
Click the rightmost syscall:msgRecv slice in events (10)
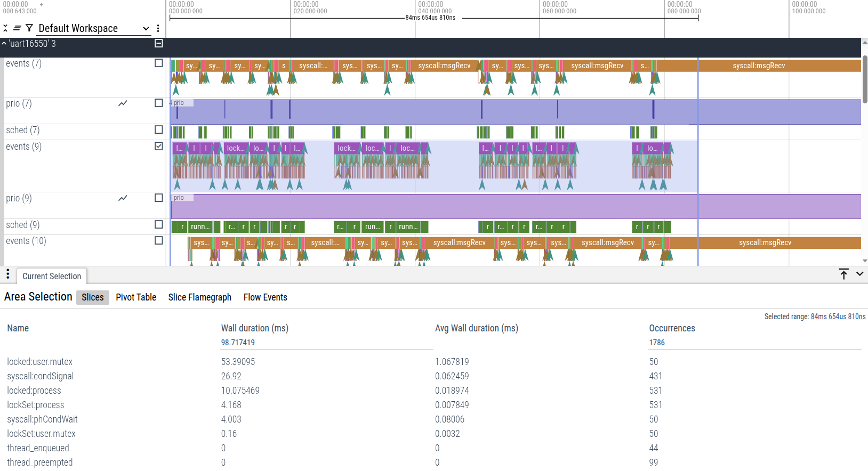[765, 242]
